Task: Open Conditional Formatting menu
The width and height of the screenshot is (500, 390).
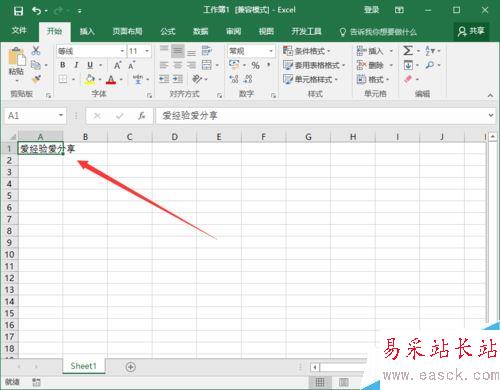Action: pos(307,51)
